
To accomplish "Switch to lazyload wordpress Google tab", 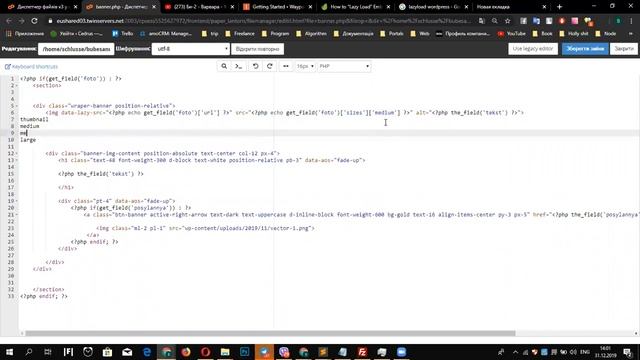I will [x=433, y=7].
